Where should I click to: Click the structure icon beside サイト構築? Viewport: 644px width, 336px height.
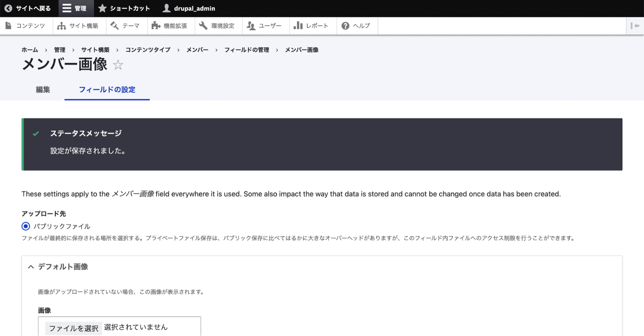click(61, 26)
